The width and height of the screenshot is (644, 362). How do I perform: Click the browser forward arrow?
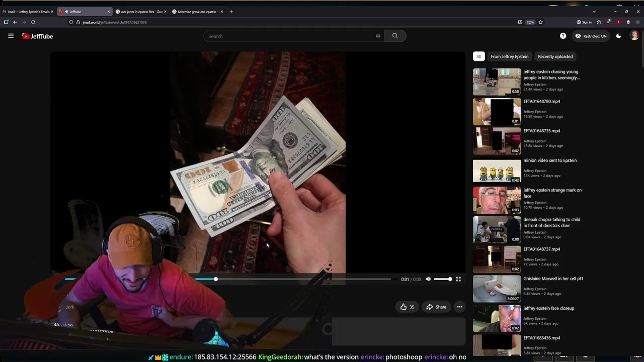tap(24, 22)
